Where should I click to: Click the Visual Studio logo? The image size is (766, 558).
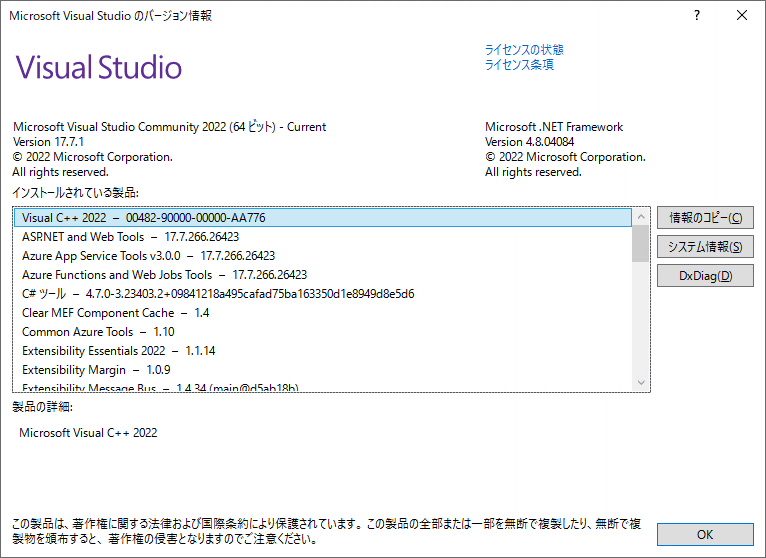tap(99, 67)
